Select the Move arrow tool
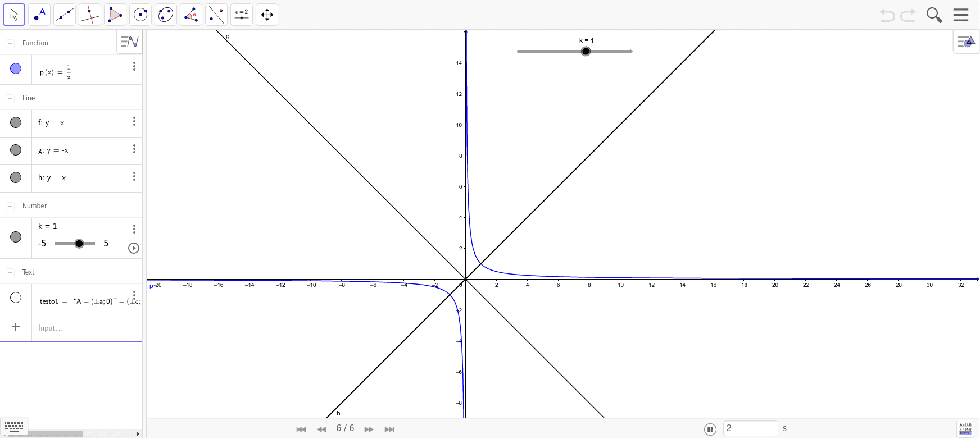 coord(14,15)
